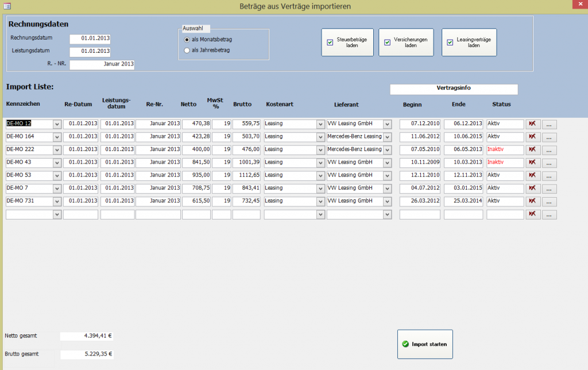Click Beginn date 04.07.2012 for DE-MO 7
The height and width of the screenshot is (370, 588).
click(x=420, y=188)
